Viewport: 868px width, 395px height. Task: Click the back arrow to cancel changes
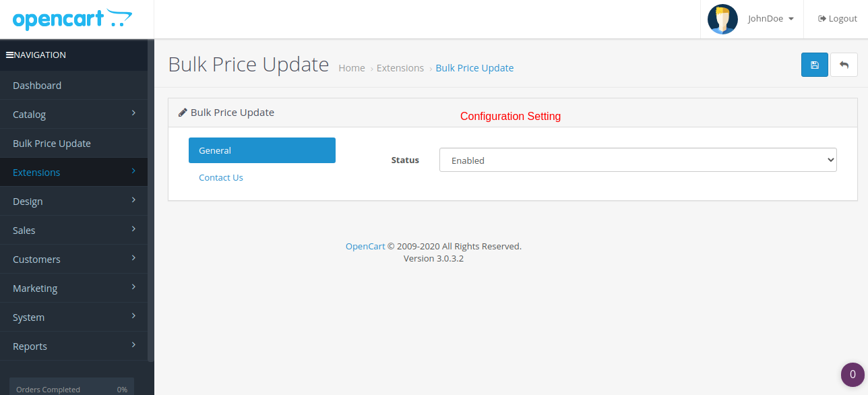[x=844, y=64]
